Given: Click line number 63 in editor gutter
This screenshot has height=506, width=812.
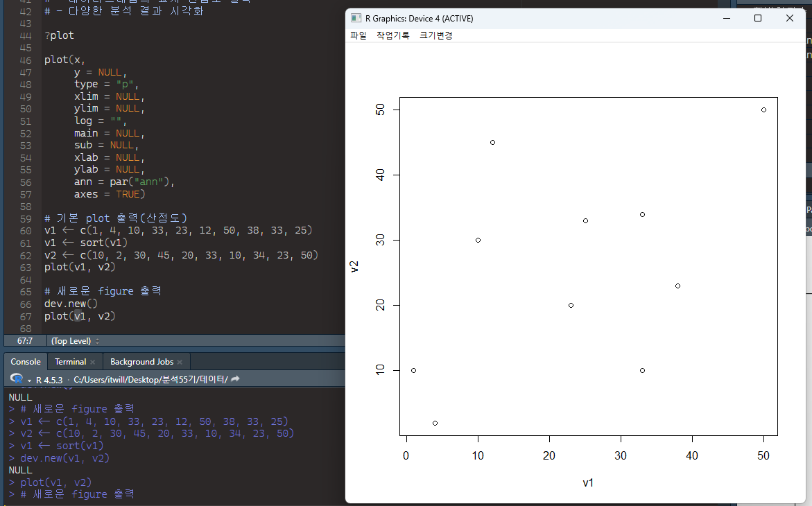Looking at the screenshot, I should tap(26, 268).
